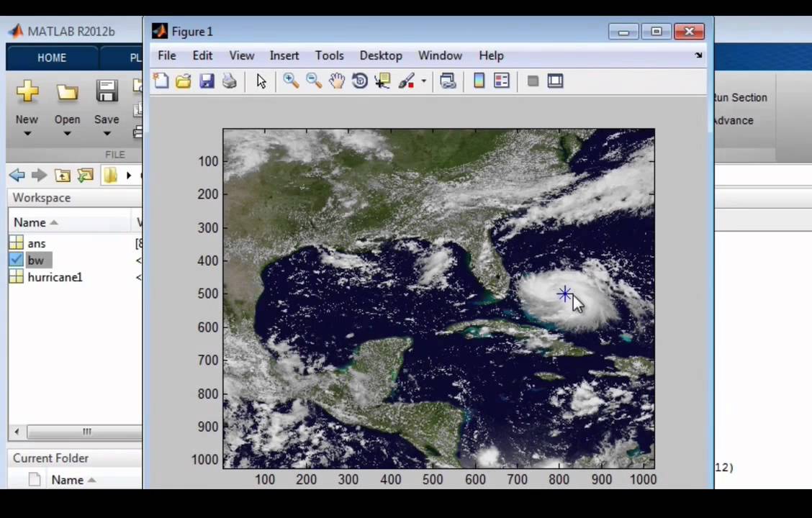812x518 pixels.
Task: Close the Figure 1 window
Action: (x=690, y=32)
